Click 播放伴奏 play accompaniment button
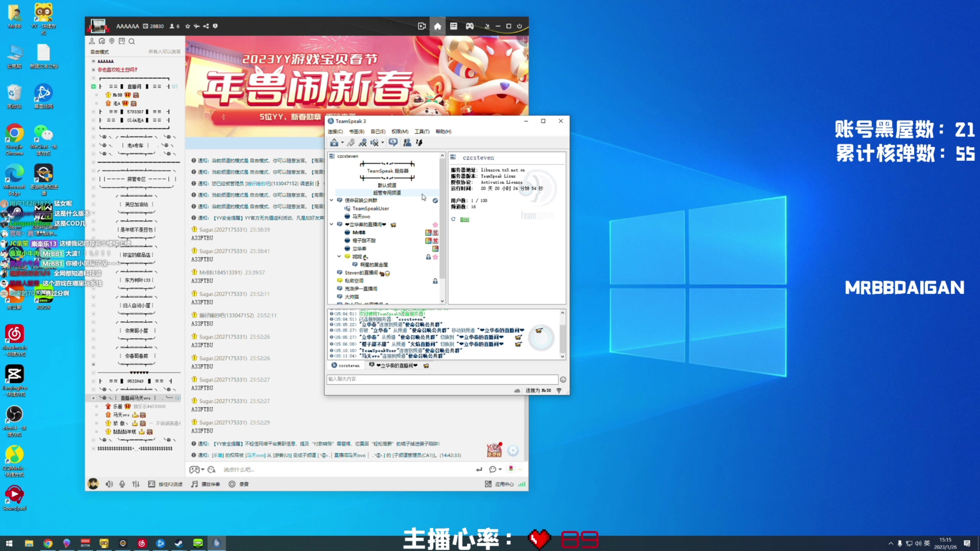 pyautogui.click(x=206, y=484)
